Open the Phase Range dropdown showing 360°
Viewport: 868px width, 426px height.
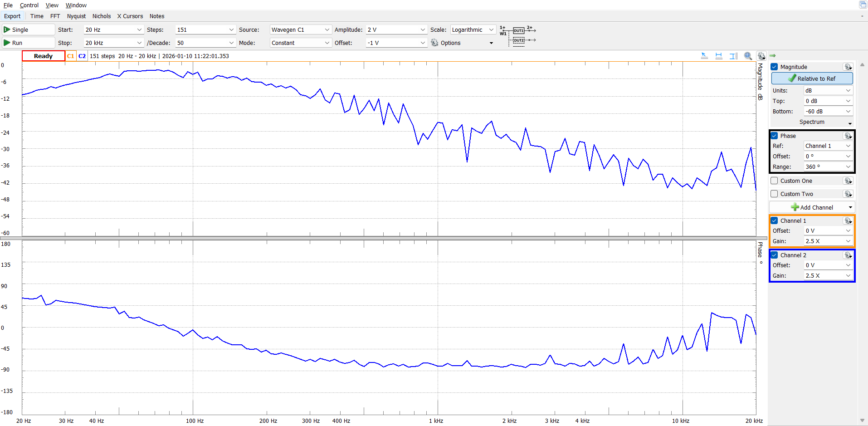pos(828,166)
